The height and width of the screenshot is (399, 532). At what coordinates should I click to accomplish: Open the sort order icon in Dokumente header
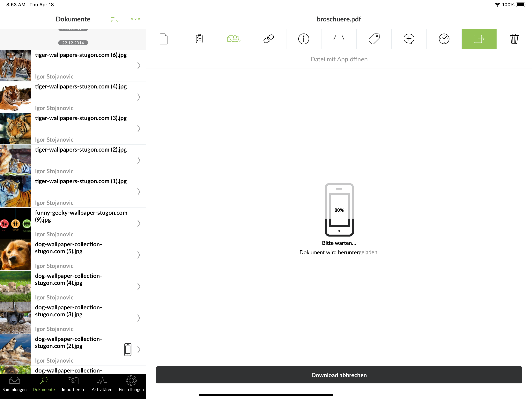115,19
